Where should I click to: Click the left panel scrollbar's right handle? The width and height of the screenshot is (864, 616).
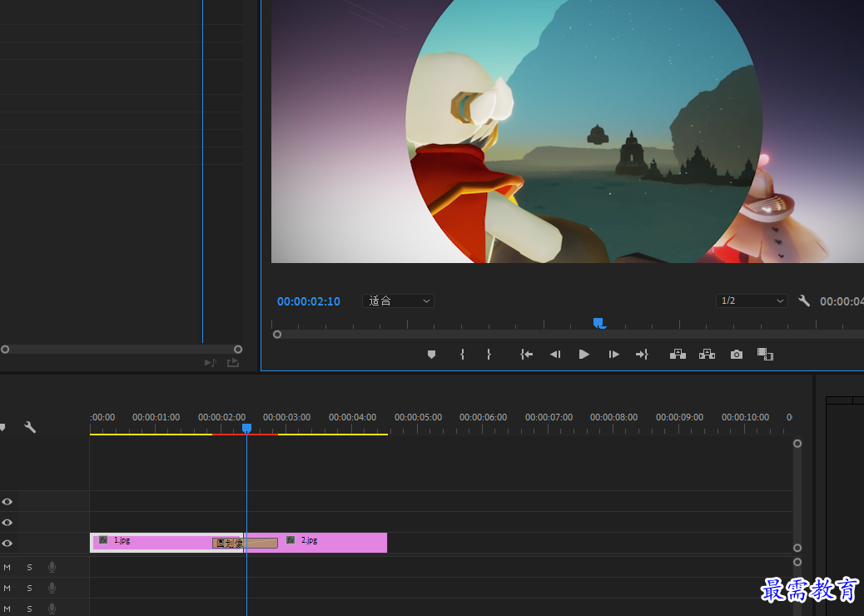tap(238, 350)
